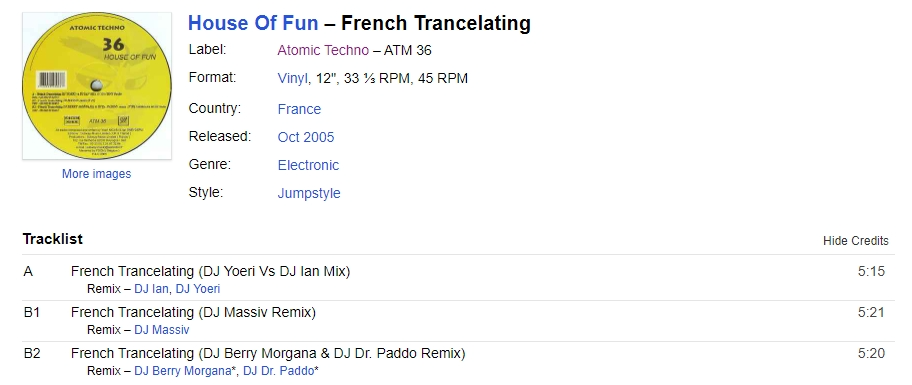Open DJ Dr. Paddo credit link
The height and width of the screenshot is (385, 912).
[x=278, y=371]
